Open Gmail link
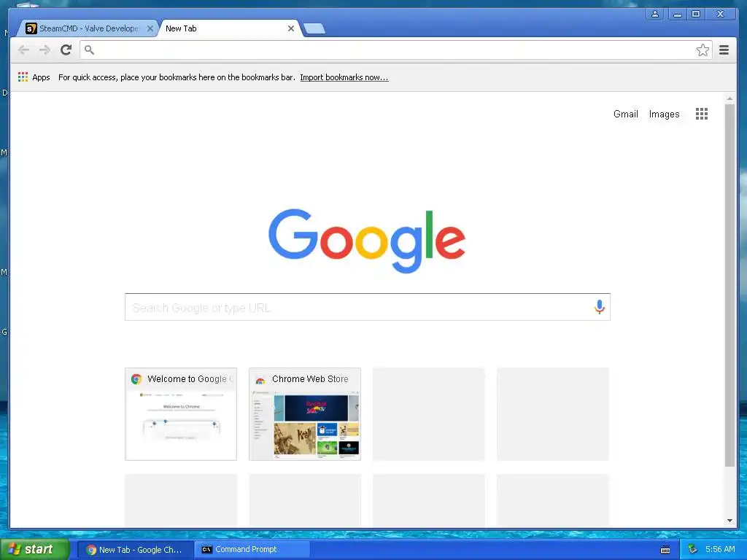Viewport: 747px width, 560px height. [x=625, y=114]
